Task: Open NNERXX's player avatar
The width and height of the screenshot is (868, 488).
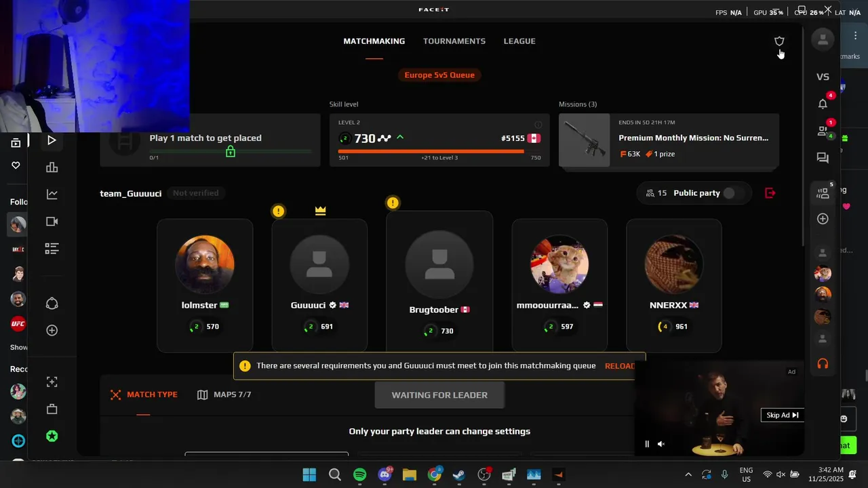Action: pyautogui.click(x=674, y=265)
